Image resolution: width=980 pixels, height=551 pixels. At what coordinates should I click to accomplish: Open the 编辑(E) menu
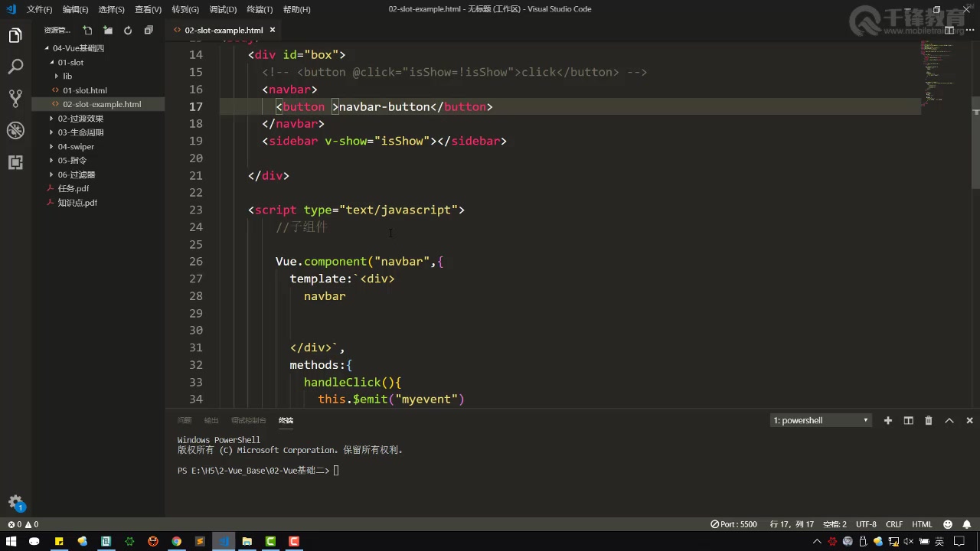75,9
